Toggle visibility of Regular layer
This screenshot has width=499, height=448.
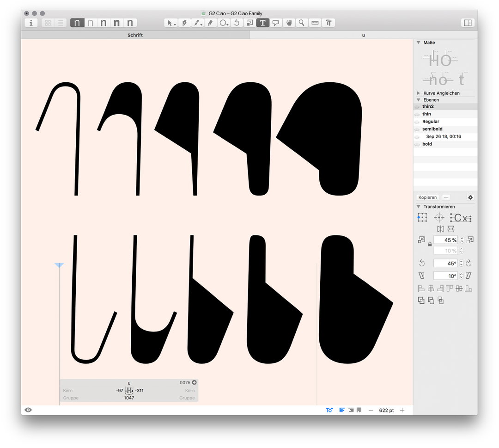pos(417,122)
